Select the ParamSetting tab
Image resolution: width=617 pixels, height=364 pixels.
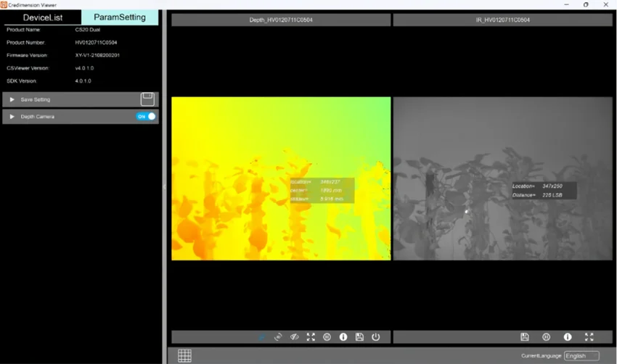pos(120,17)
